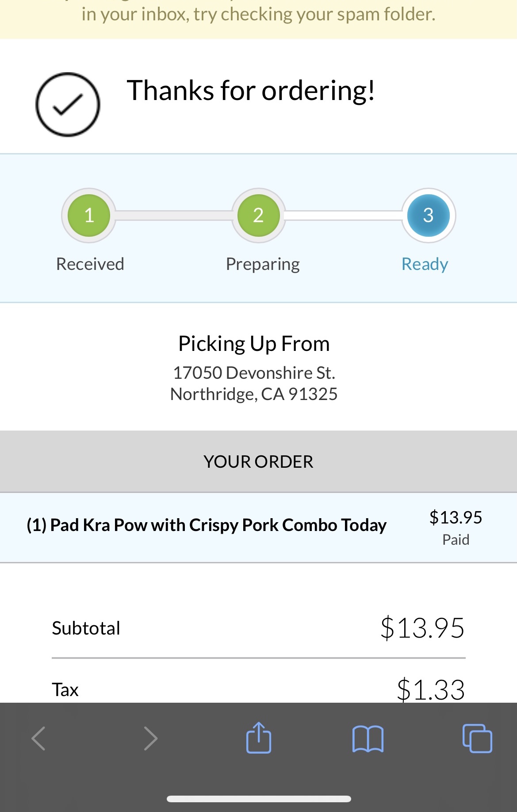
Task: Tap the YOUR ORDER header bar
Action: click(258, 462)
